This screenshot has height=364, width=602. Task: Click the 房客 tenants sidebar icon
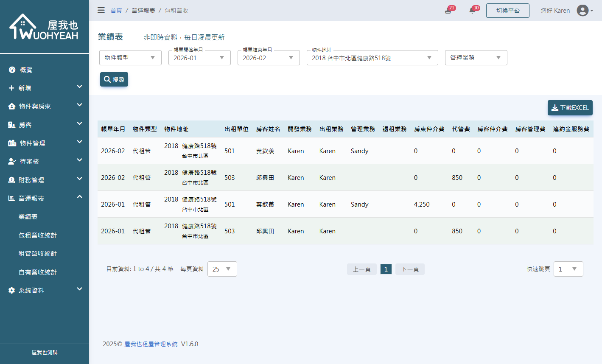(12, 125)
